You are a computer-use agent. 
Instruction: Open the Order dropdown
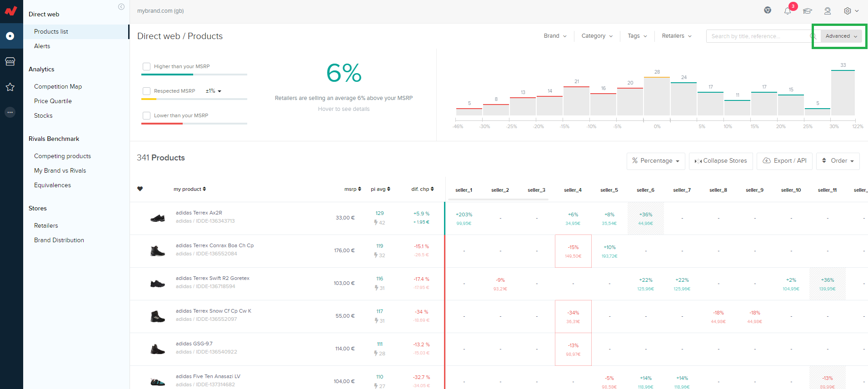(x=838, y=161)
